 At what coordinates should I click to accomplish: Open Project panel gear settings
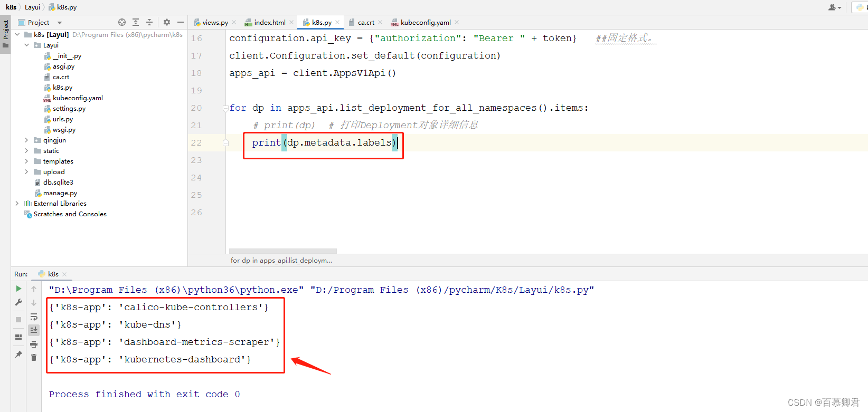[167, 22]
